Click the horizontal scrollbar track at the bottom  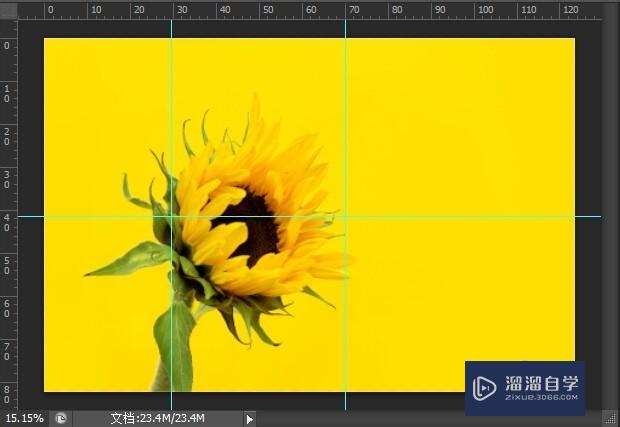coord(420,418)
